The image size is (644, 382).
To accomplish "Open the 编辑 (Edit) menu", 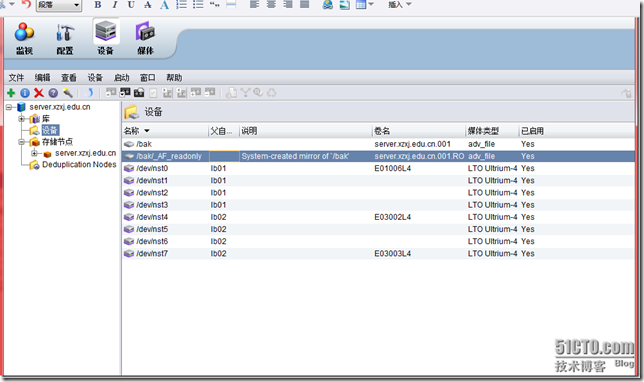I will [42, 78].
